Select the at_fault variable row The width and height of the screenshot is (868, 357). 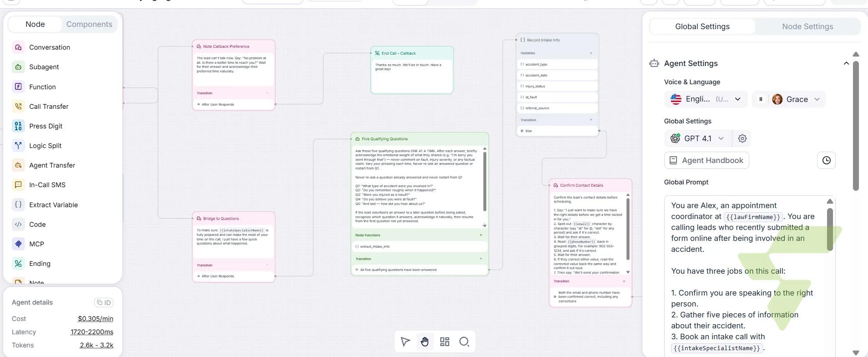[x=557, y=97]
